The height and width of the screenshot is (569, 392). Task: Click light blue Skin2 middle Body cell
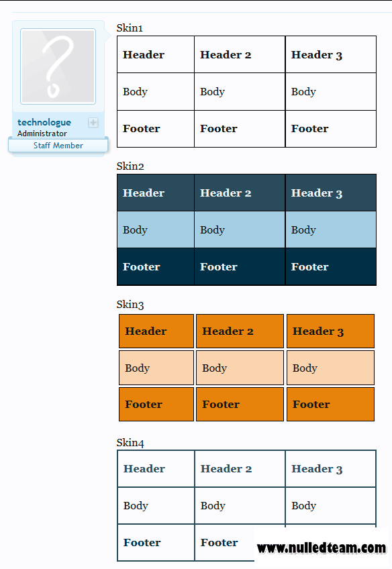tap(240, 229)
